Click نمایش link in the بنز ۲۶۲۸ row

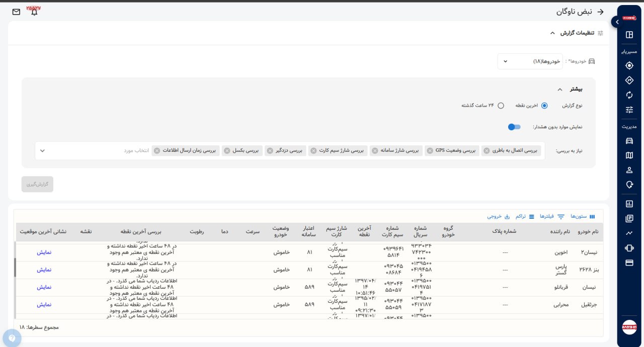point(44,270)
